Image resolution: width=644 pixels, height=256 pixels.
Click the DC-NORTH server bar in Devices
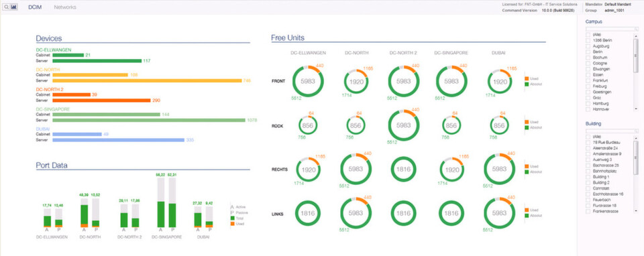point(147,80)
